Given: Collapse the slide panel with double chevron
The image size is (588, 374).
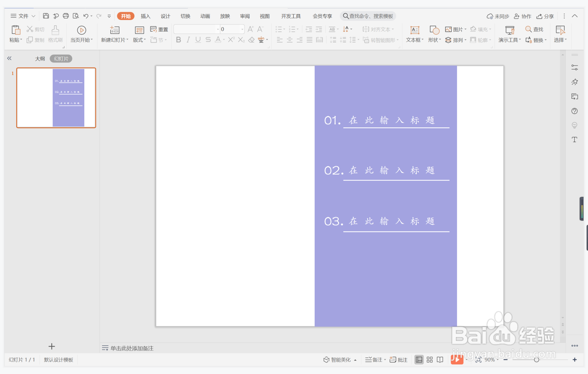Looking at the screenshot, I should click(9, 58).
